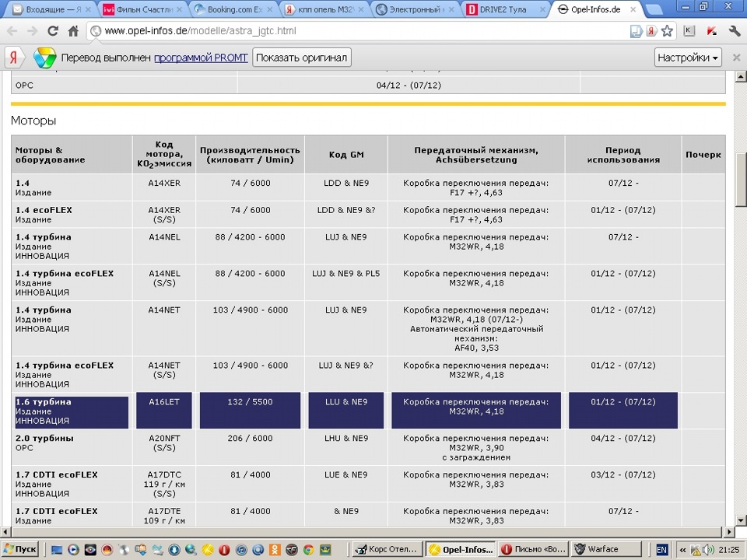Go to the browser home page icon
The image size is (747, 560).
click(x=73, y=31)
